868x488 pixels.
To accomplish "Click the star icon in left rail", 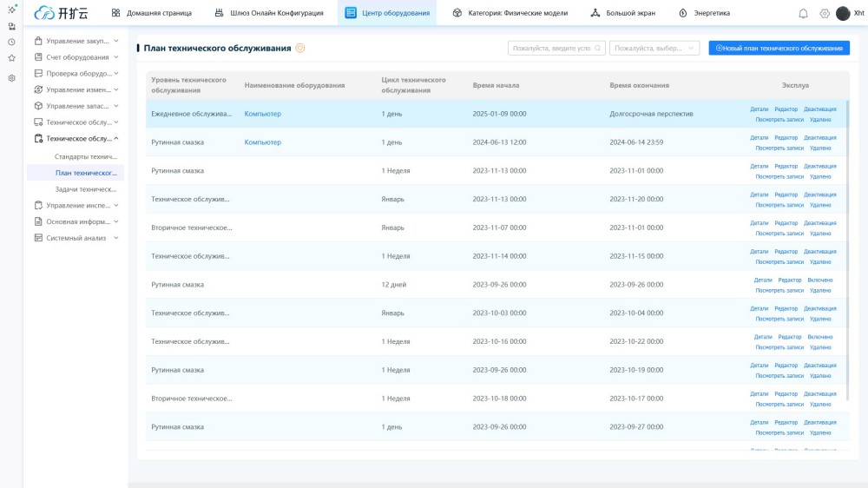I will tap(11, 58).
